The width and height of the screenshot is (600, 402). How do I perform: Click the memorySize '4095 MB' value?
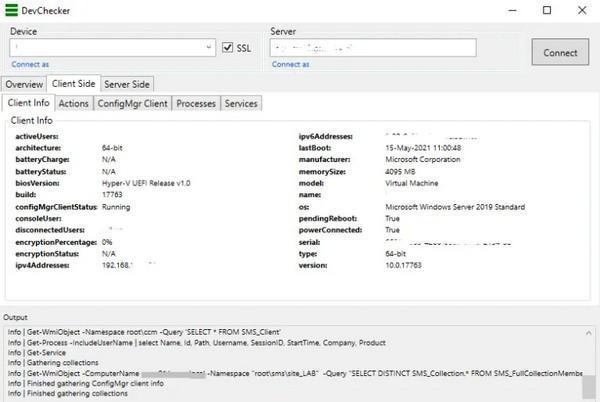[x=400, y=172]
